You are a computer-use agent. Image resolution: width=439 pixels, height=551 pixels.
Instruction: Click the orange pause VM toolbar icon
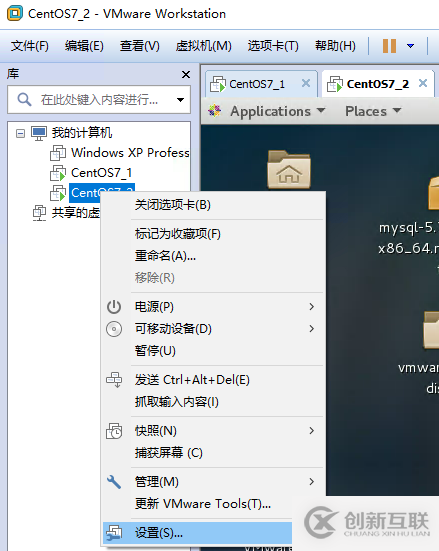(389, 46)
